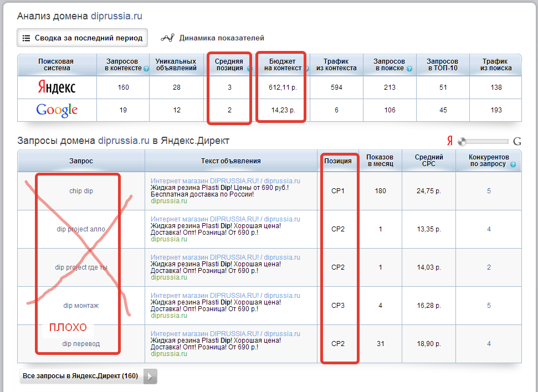Click the CP1 position cell
The width and height of the screenshot is (538, 392).
[338, 190]
